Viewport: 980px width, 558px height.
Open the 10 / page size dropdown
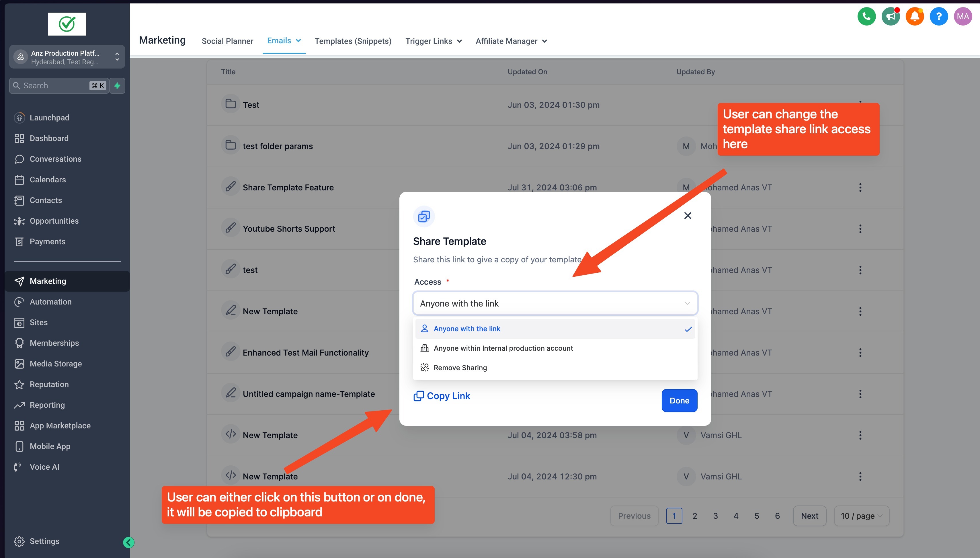pyautogui.click(x=861, y=516)
